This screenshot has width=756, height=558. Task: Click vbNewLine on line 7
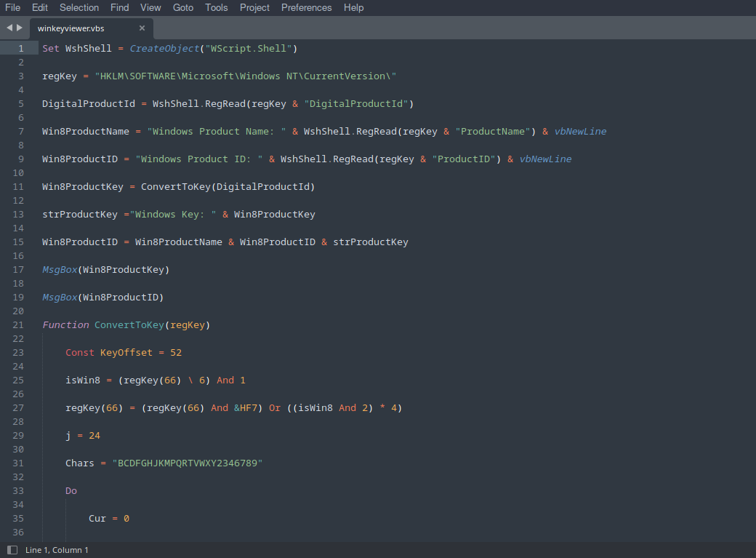(x=580, y=131)
